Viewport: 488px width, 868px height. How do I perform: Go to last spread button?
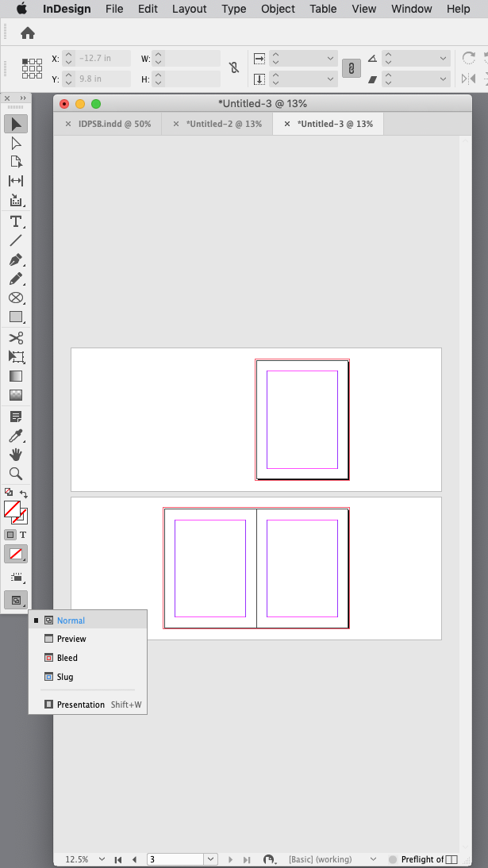pos(247,859)
